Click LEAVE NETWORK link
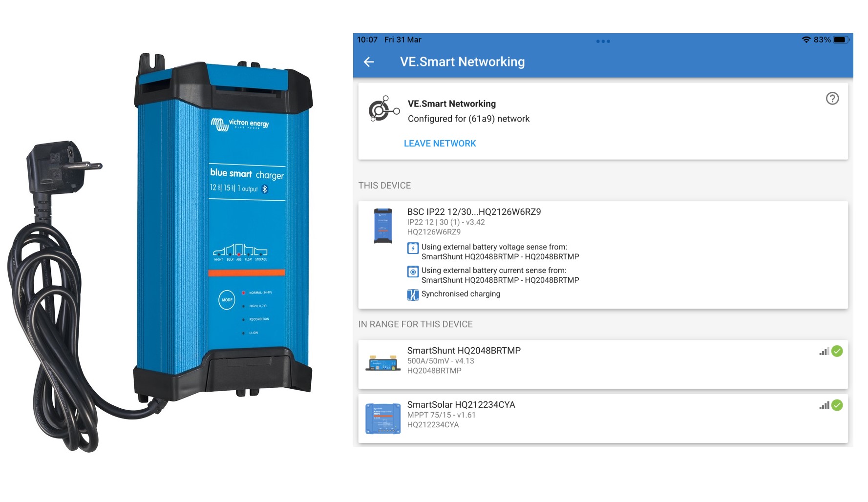 [440, 144]
